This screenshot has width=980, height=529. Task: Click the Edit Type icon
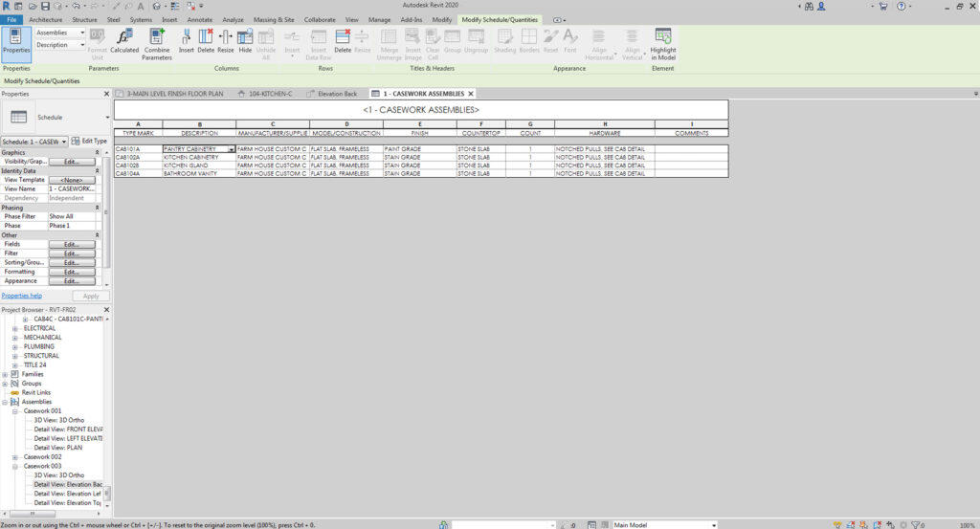pyautogui.click(x=75, y=142)
